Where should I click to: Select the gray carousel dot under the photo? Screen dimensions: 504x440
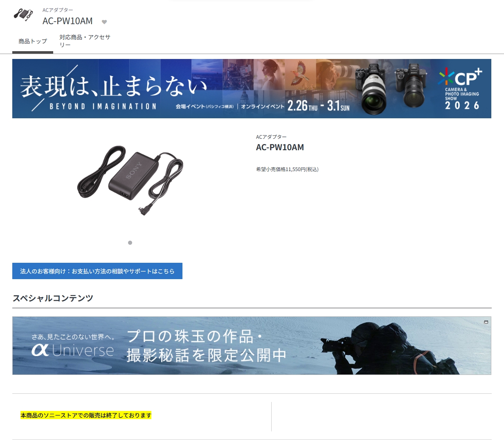pos(130,243)
